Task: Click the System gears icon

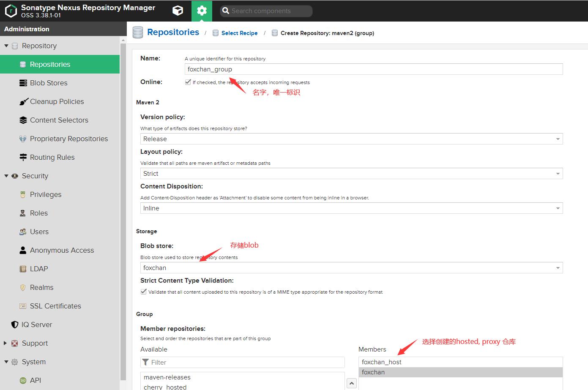Action: (15, 362)
